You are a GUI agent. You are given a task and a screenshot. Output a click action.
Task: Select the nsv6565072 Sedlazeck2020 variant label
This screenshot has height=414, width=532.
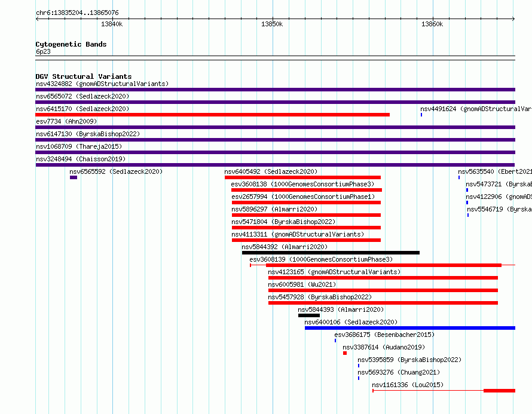[82, 96]
